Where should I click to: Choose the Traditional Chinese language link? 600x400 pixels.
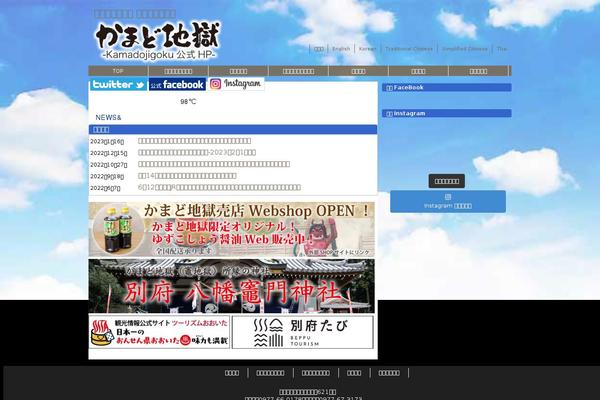[x=409, y=49]
